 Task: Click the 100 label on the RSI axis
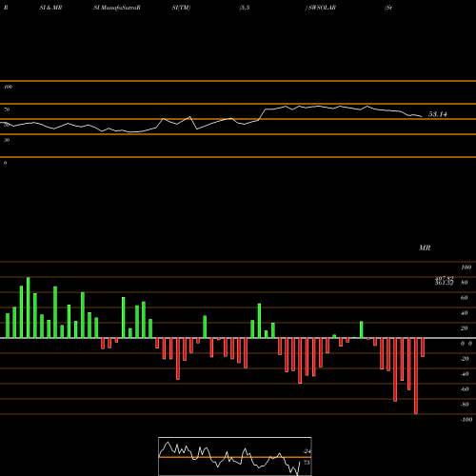pyautogui.click(x=8, y=87)
